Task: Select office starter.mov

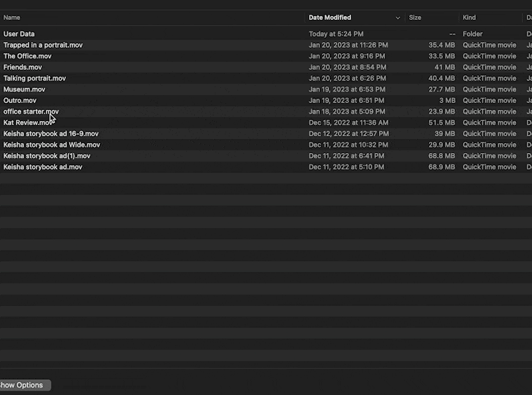Action: (x=31, y=112)
